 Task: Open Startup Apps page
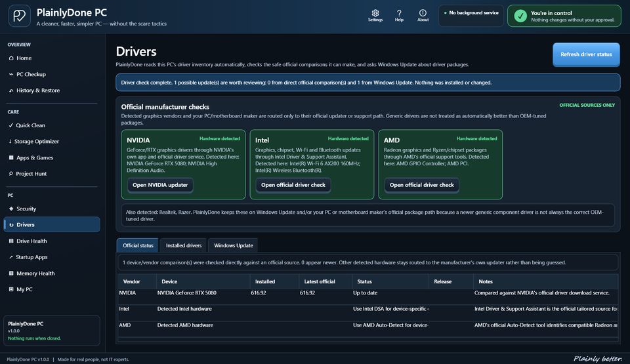(51, 257)
